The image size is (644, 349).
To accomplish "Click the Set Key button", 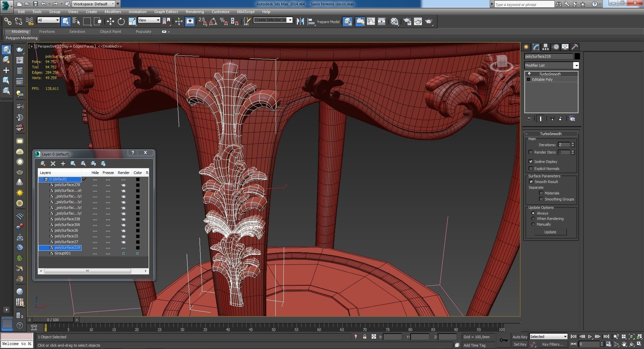I will click(x=520, y=344).
